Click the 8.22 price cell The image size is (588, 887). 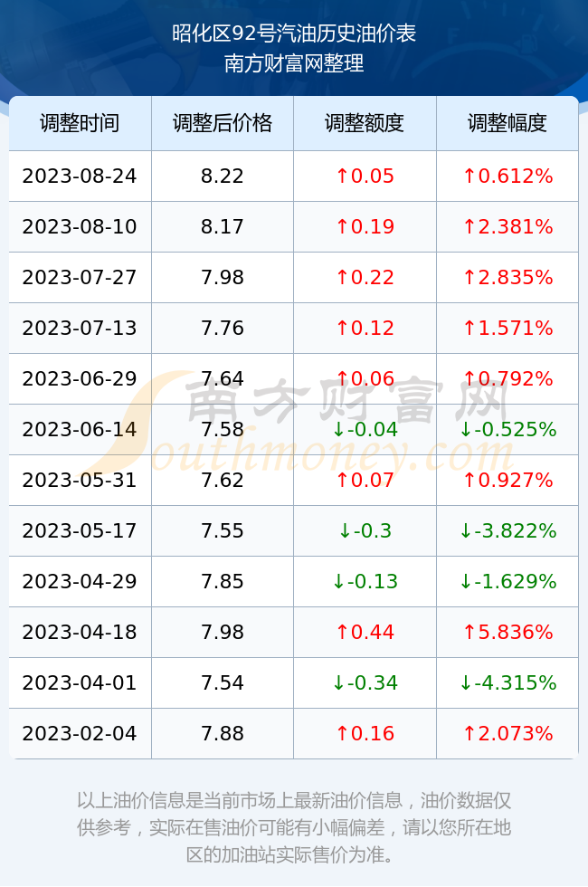tap(223, 176)
